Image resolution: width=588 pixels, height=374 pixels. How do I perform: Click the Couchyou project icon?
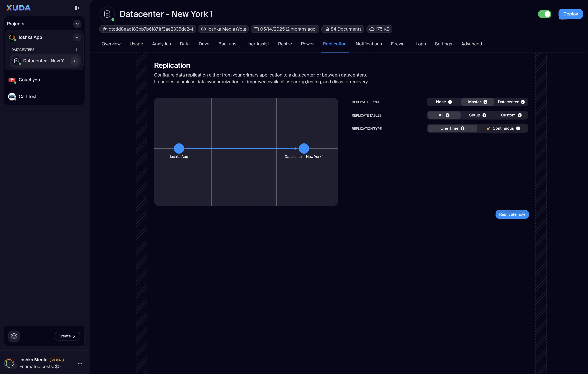[12, 80]
